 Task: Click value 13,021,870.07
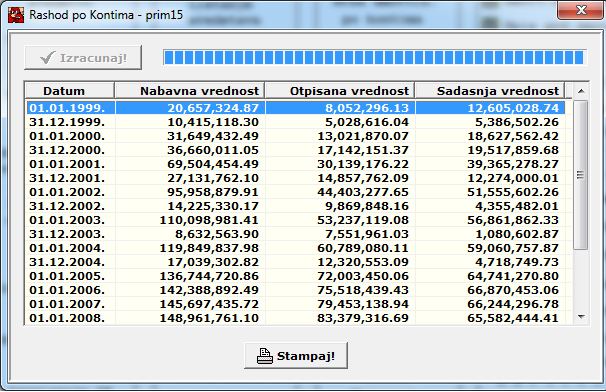[363, 136]
